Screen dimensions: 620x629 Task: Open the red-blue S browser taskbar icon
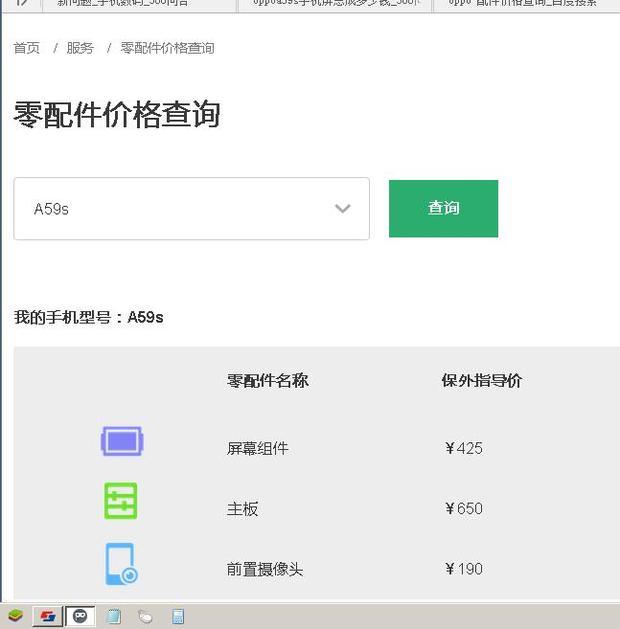47,616
